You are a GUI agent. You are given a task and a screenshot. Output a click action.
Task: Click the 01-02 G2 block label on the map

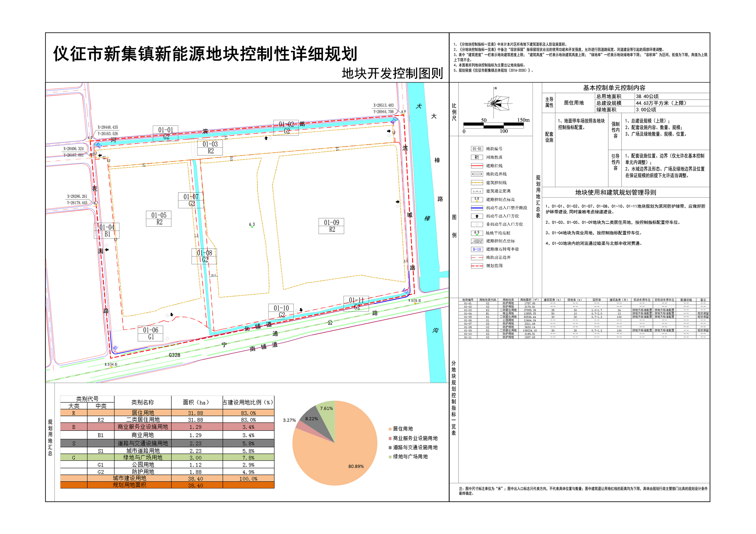286,128
